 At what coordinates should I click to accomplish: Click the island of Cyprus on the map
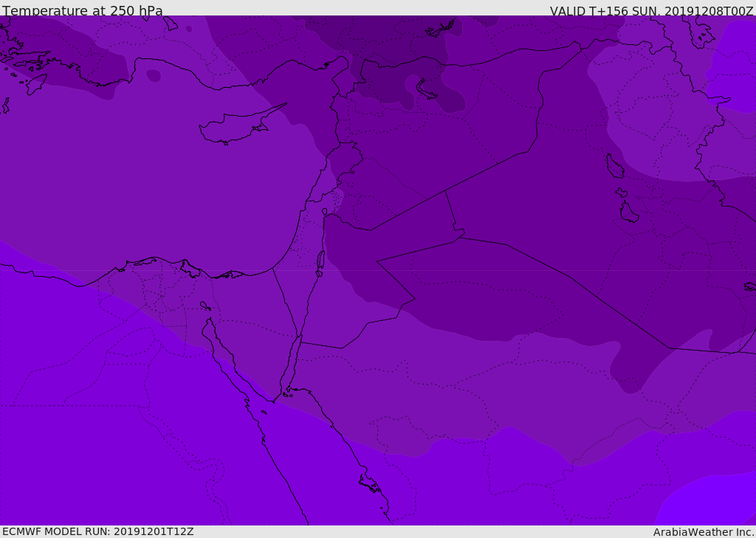[237, 126]
